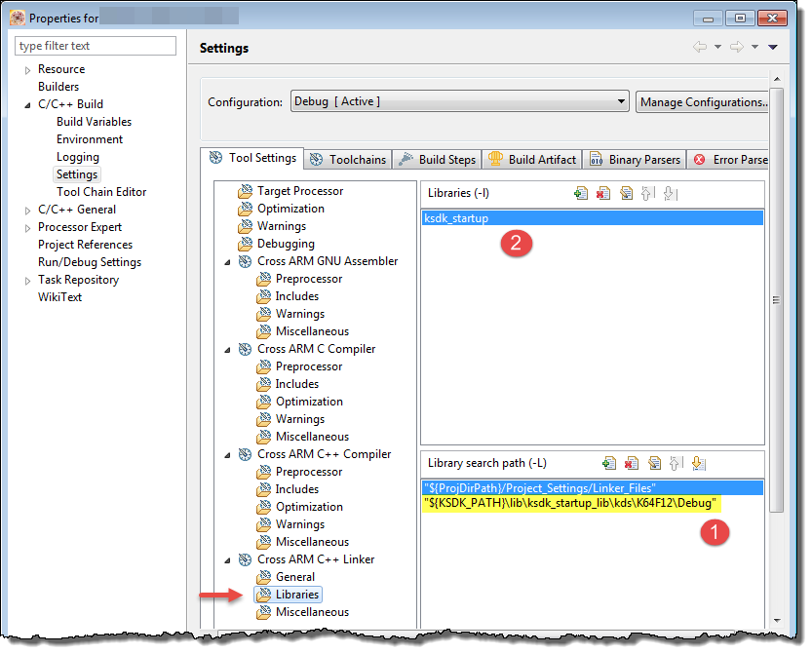This screenshot has width=812, height=654.
Task: Select Builders in the left tree
Action: (x=58, y=87)
